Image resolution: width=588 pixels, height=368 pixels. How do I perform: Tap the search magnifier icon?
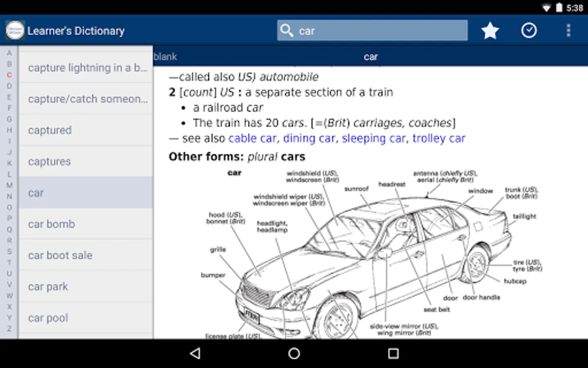[287, 30]
